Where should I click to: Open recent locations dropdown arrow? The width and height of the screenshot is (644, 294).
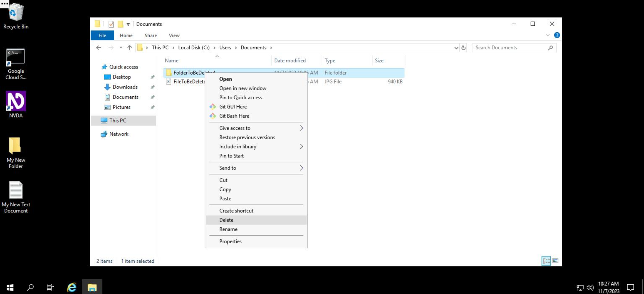(x=121, y=48)
